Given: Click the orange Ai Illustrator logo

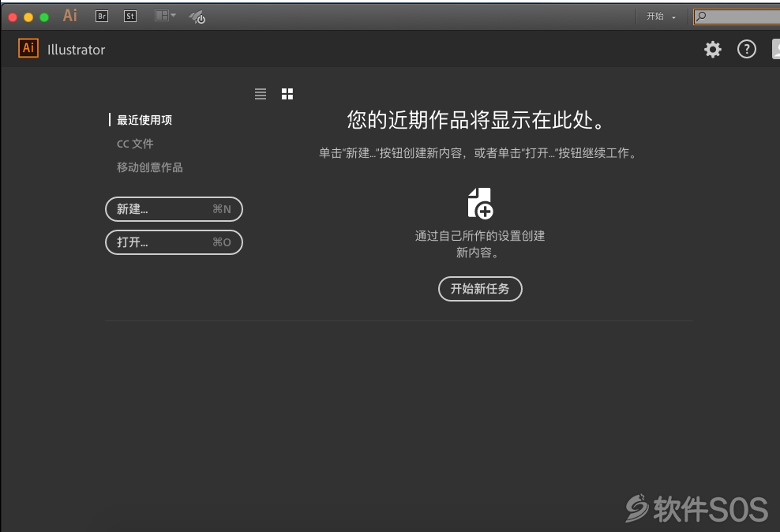Looking at the screenshot, I should [x=28, y=48].
